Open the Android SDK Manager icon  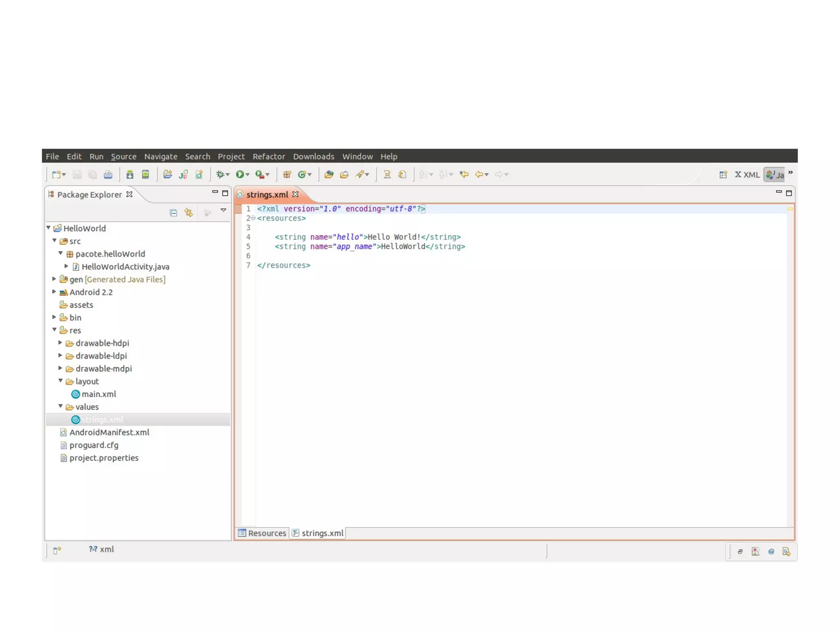click(x=130, y=174)
